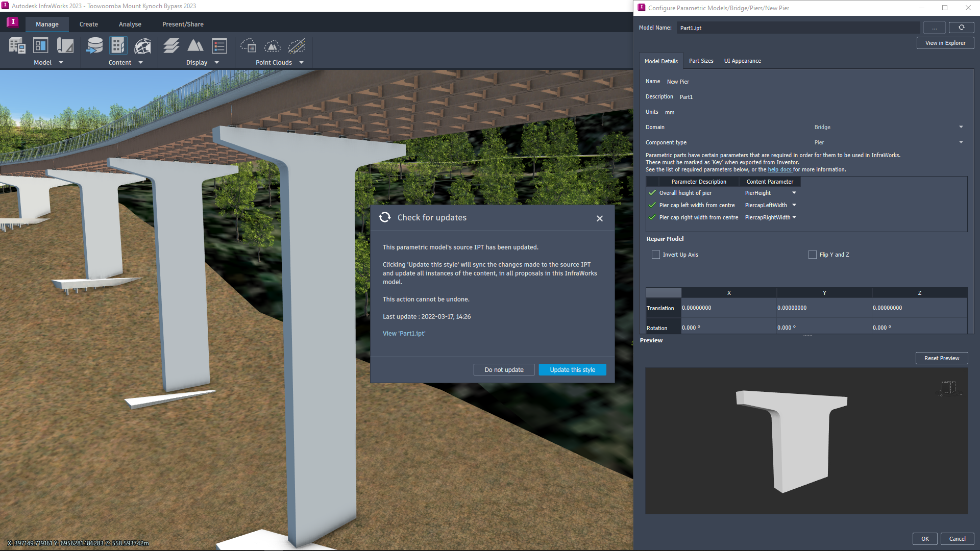This screenshot has height=551, width=980.
Task: Click the Data Sources database icon
Action: (94, 46)
